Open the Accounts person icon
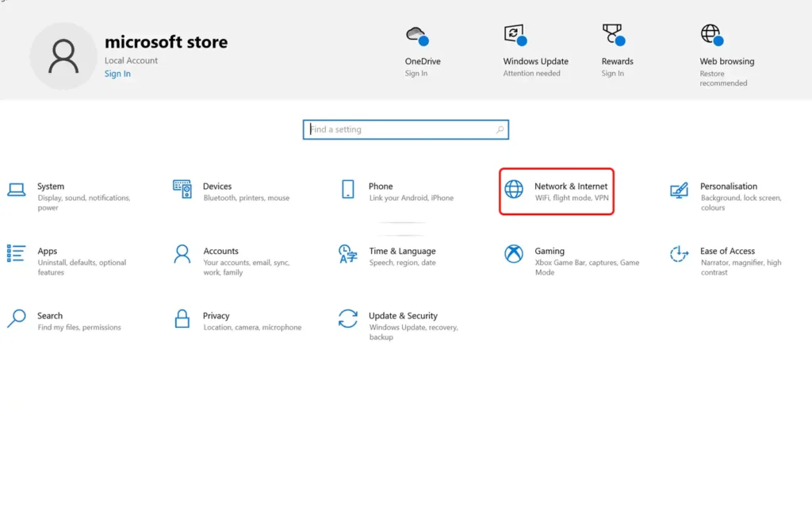 pyautogui.click(x=182, y=254)
